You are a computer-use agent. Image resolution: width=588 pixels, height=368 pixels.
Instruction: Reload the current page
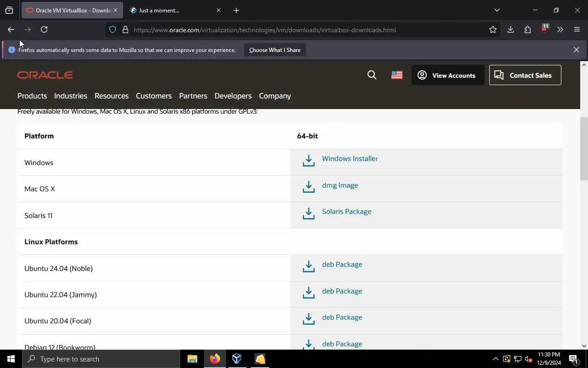pyautogui.click(x=44, y=29)
